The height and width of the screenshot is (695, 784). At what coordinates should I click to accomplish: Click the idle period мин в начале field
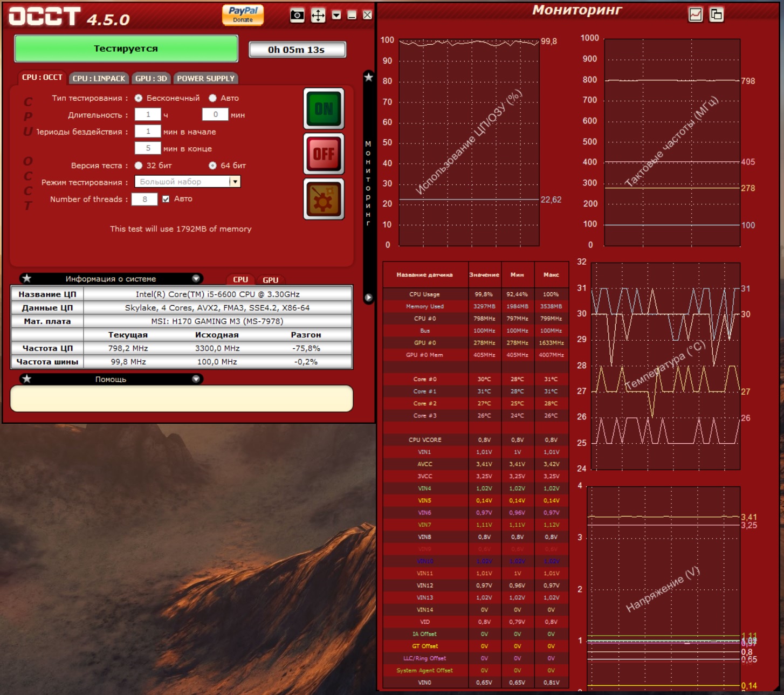(x=148, y=131)
